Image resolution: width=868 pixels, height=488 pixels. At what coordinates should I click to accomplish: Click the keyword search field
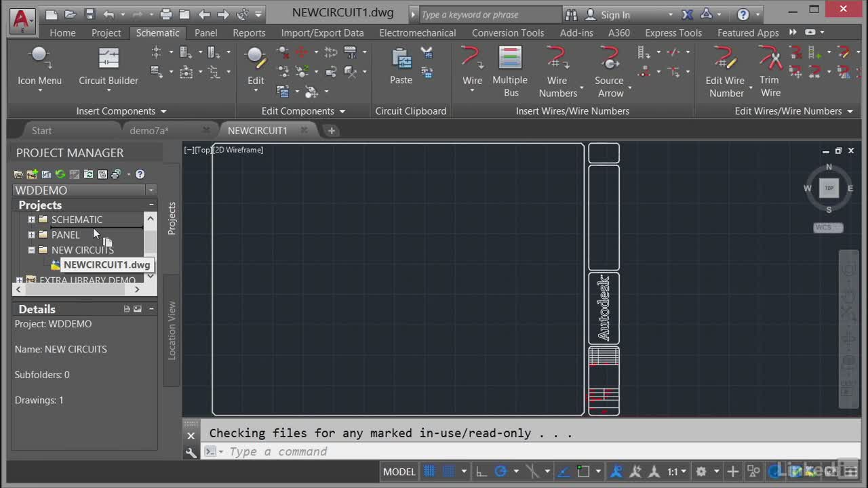(x=491, y=14)
